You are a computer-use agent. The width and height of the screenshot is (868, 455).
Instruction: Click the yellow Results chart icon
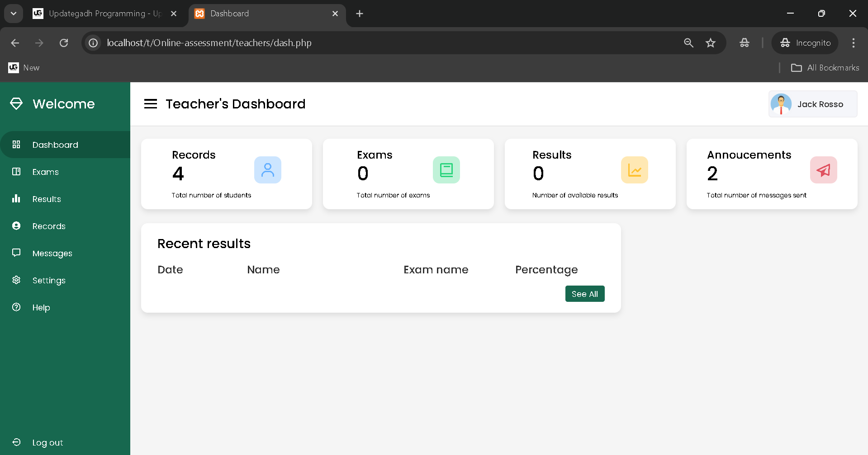tap(634, 170)
